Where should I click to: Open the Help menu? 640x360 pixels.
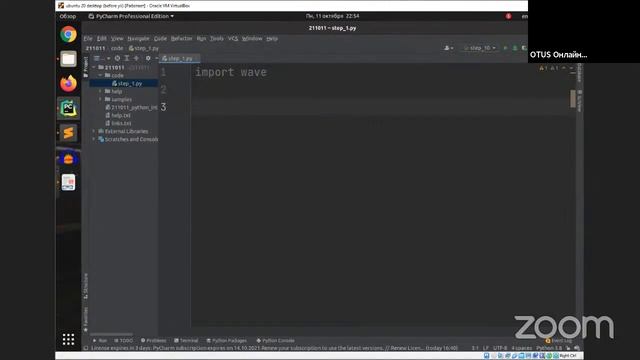pyautogui.click(x=272, y=38)
